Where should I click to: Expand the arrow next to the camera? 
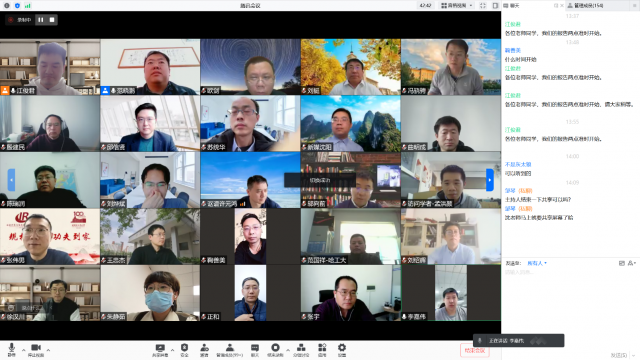click(x=48, y=350)
